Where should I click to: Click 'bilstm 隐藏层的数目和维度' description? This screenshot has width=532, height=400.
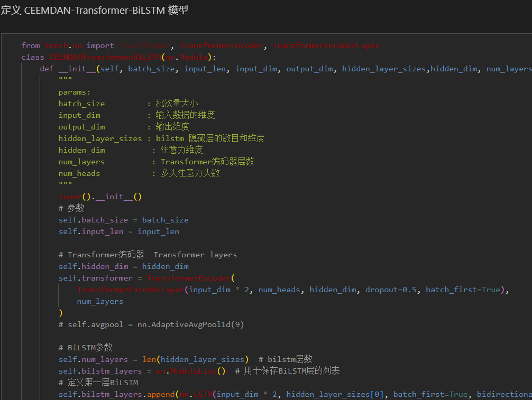210,138
